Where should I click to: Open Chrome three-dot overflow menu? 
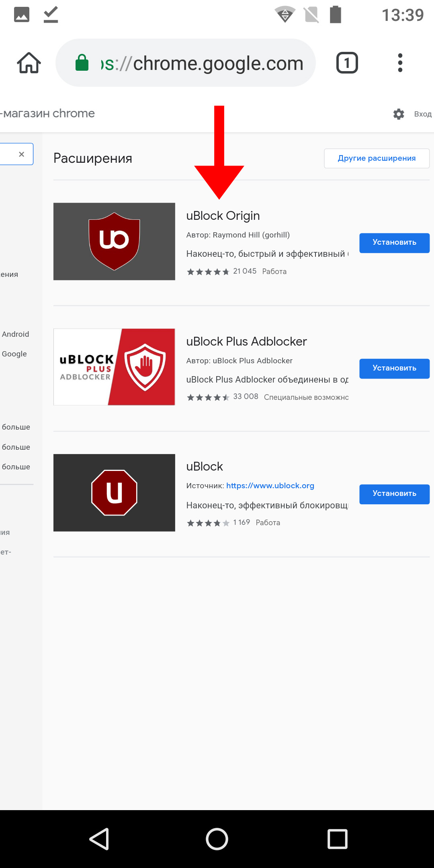coord(400,63)
